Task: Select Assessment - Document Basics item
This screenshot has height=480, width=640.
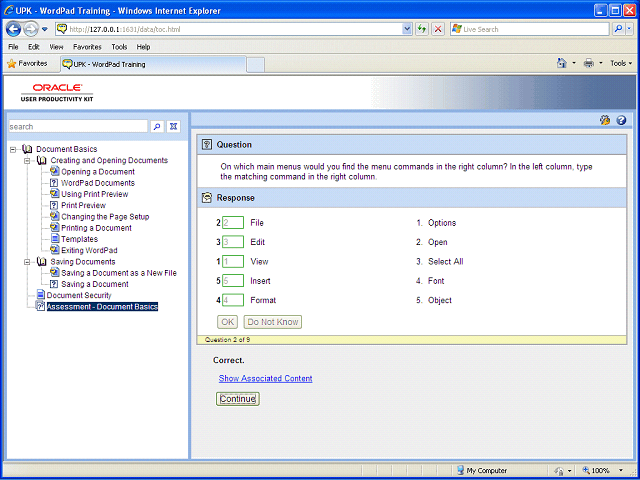Action: coord(102,307)
